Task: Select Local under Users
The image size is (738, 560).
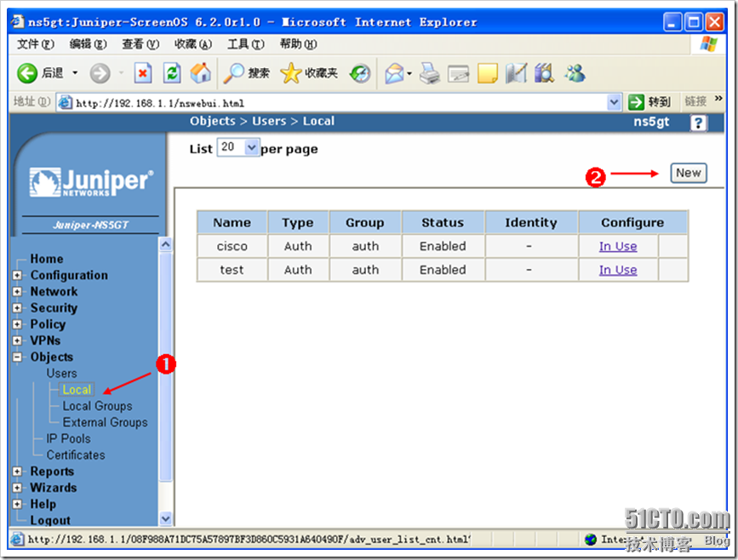Action: click(x=77, y=390)
